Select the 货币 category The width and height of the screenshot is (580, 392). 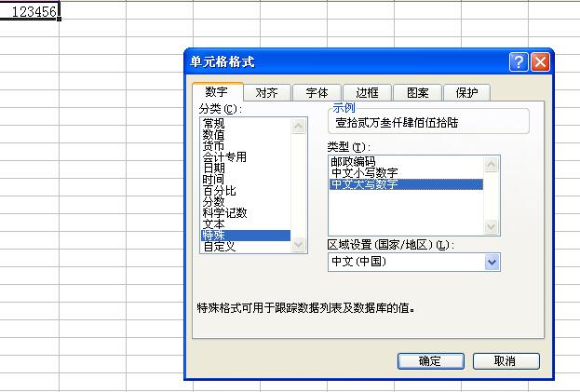point(214,146)
